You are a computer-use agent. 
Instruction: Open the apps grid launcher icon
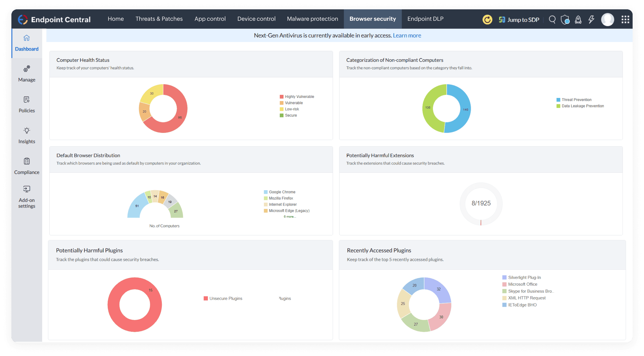(x=625, y=20)
